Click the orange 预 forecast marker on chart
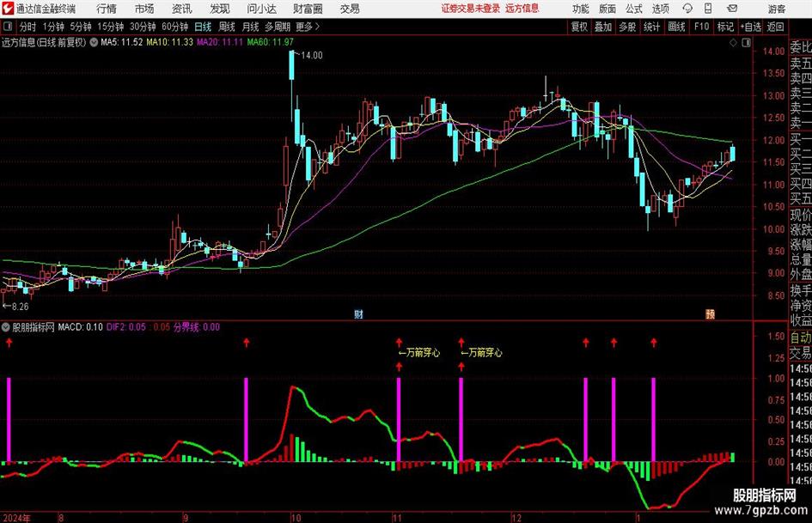This screenshot has width=812, height=523. click(x=710, y=314)
